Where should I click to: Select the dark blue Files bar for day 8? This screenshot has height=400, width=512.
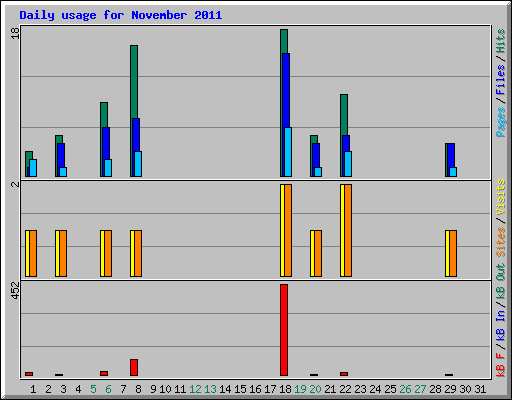click(x=136, y=135)
